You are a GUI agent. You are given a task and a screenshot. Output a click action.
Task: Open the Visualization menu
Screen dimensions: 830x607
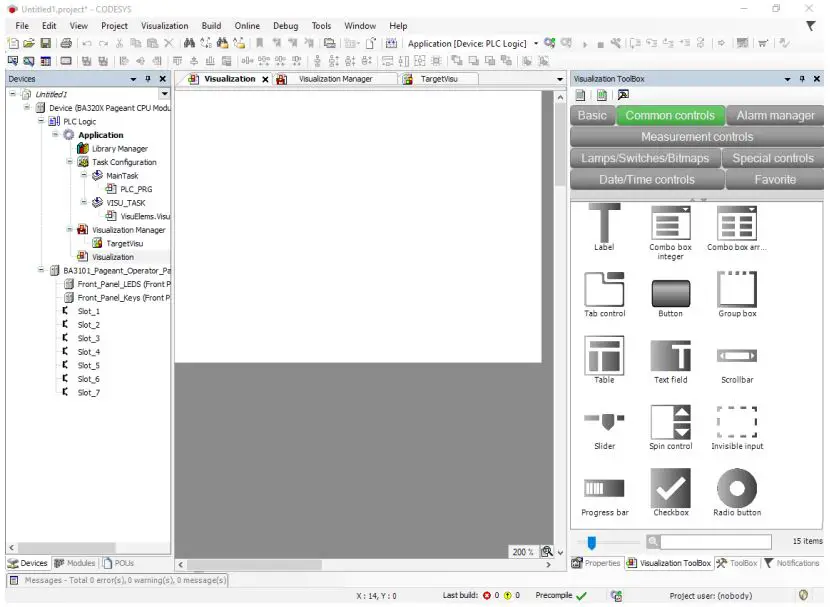(x=164, y=26)
